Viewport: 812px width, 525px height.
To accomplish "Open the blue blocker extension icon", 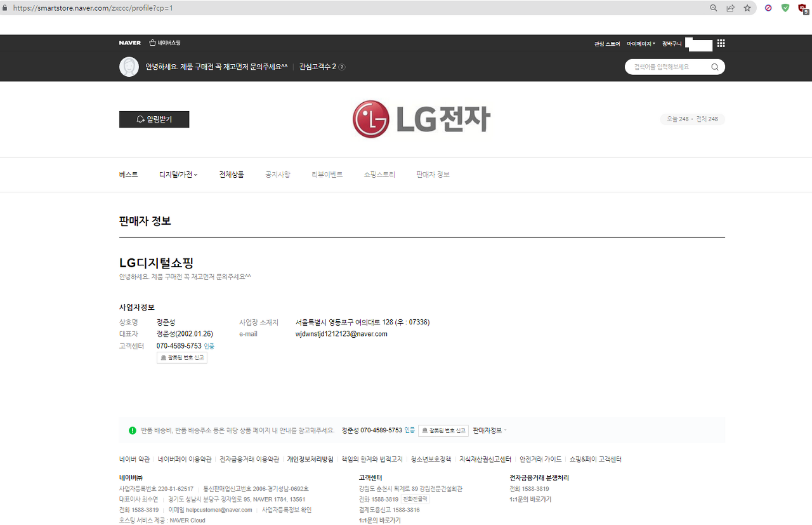I will pos(768,8).
